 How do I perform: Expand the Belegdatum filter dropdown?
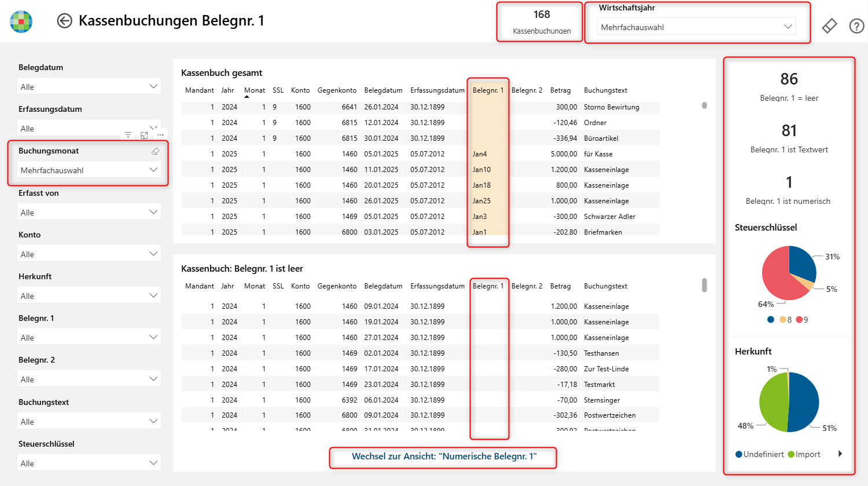89,86
